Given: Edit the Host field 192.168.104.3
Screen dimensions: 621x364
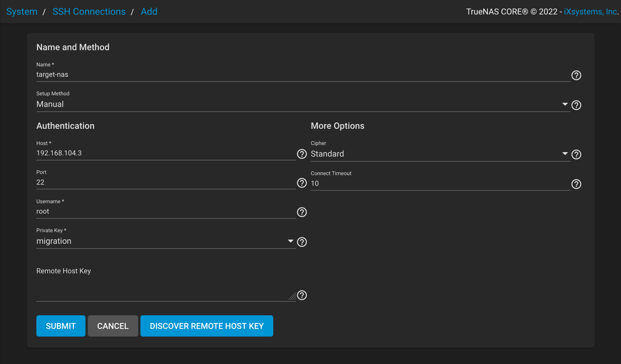Looking at the screenshot, I should (166, 153).
